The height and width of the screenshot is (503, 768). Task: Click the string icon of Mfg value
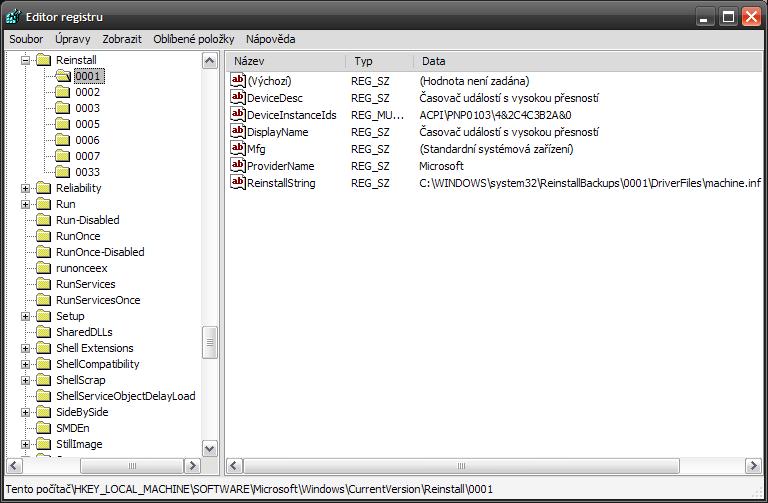(x=238, y=148)
